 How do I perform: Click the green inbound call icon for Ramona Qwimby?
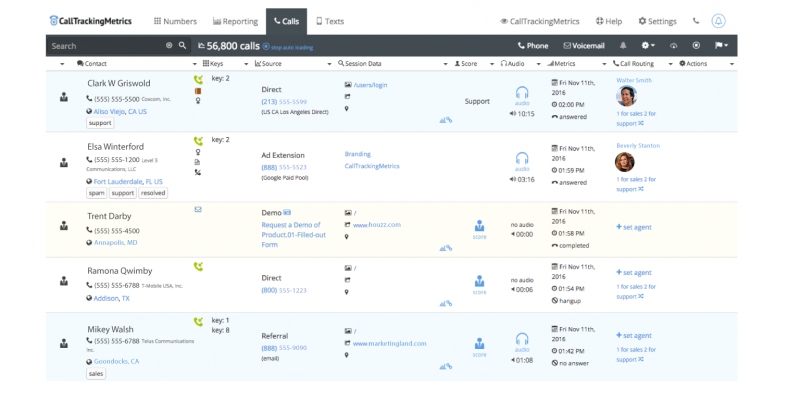point(198,266)
